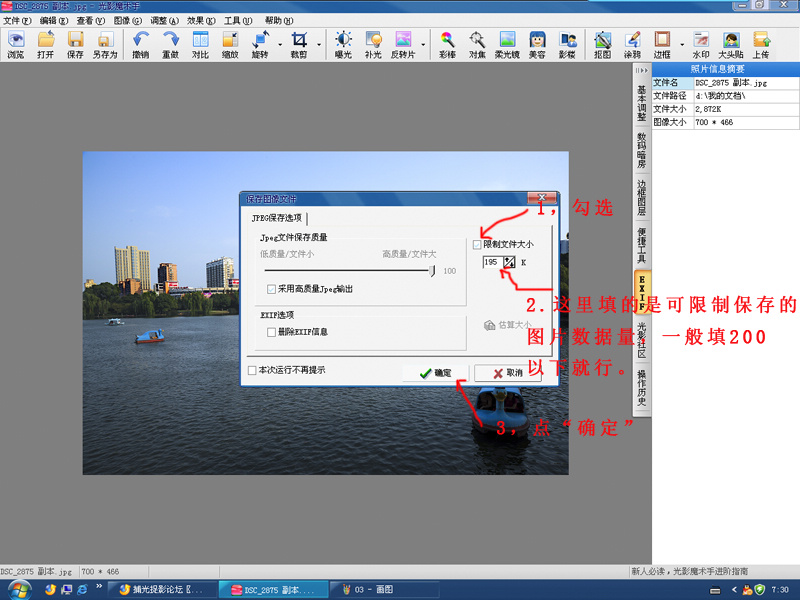The width and height of the screenshot is (800, 600).
Task: Expand the dropdown arrow beside 边框
Action: [682, 44]
